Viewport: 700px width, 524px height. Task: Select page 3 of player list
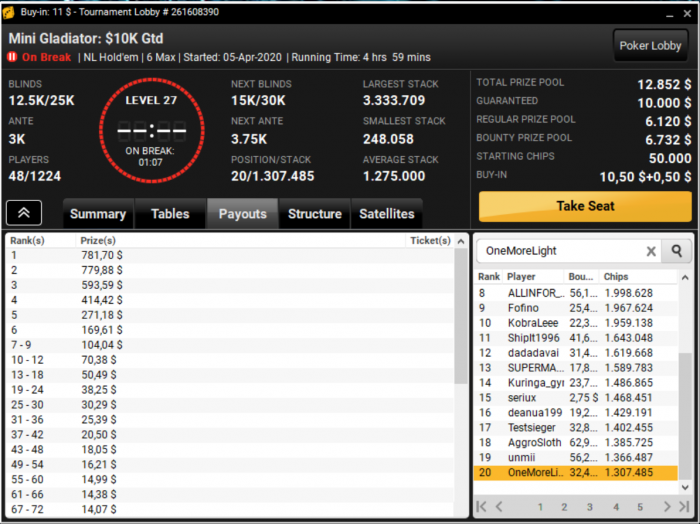pos(590,507)
